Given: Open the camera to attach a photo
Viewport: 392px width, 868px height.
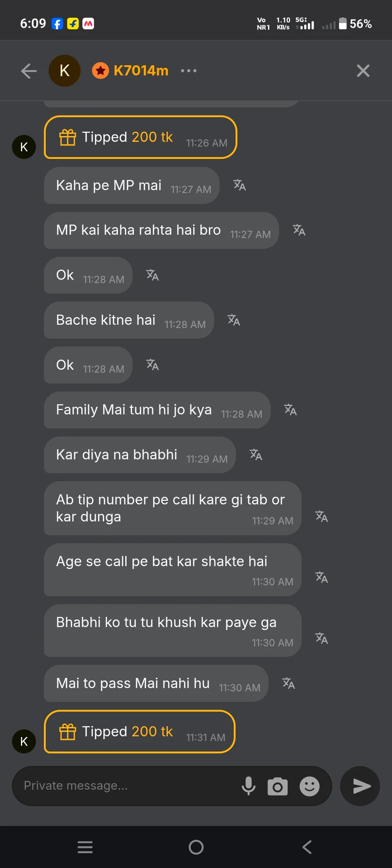Looking at the screenshot, I should click(x=277, y=786).
